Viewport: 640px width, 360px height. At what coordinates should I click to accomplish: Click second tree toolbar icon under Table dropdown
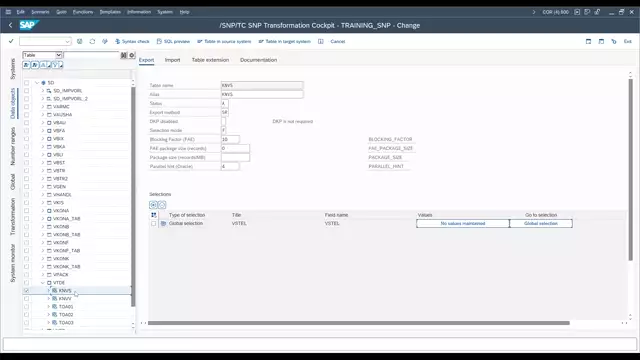tap(35, 65)
